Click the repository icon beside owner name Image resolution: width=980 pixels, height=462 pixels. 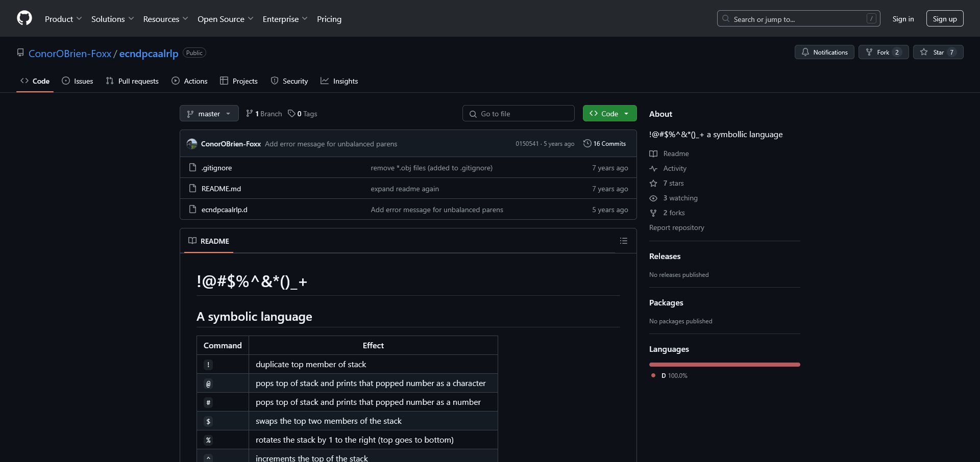point(20,53)
